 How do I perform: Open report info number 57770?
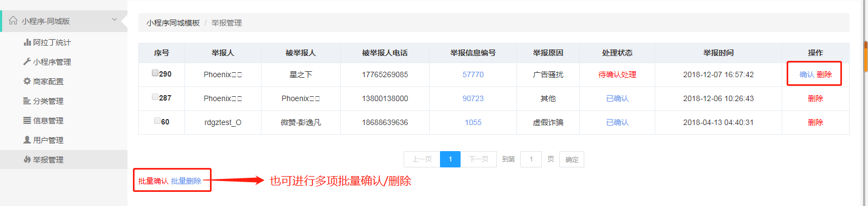pyautogui.click(x=473, y=74)
